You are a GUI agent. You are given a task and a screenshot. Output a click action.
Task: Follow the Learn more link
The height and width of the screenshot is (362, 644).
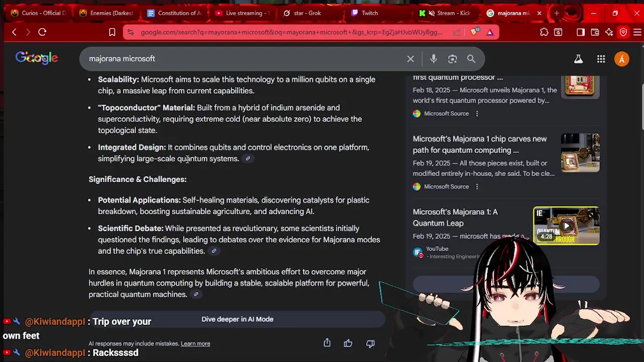tap(195, 343)
